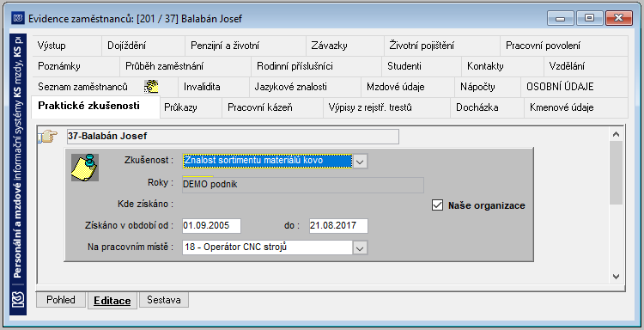
Task: Switch to the Mzdové údaje tab
Action: point(407,87)
